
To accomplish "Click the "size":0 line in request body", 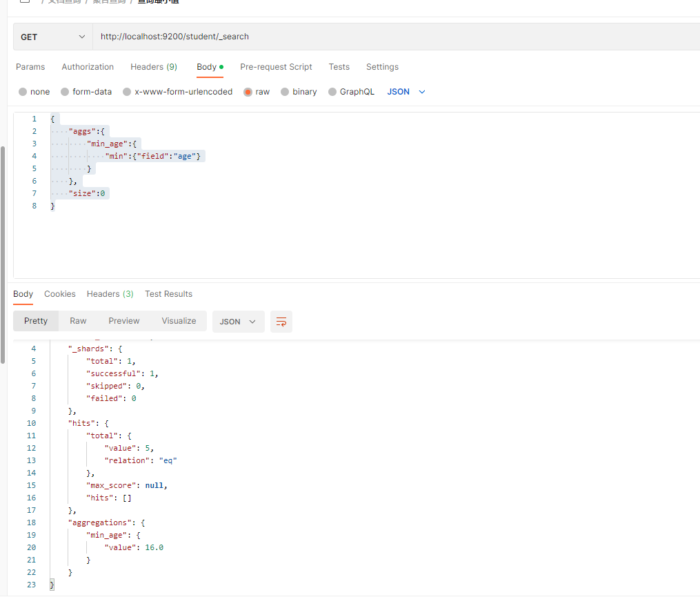I will pos(87,193).
